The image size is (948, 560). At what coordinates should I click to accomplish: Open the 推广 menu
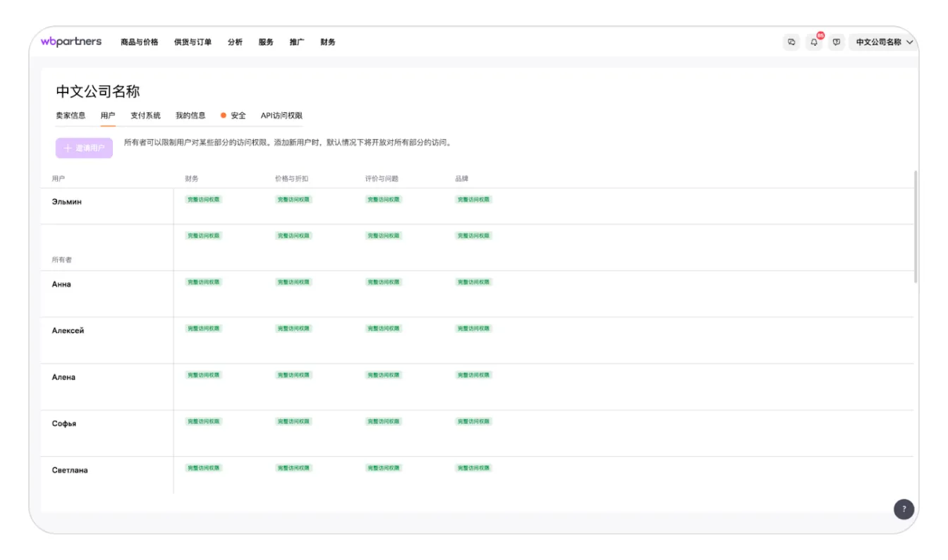tap(296, 42)
